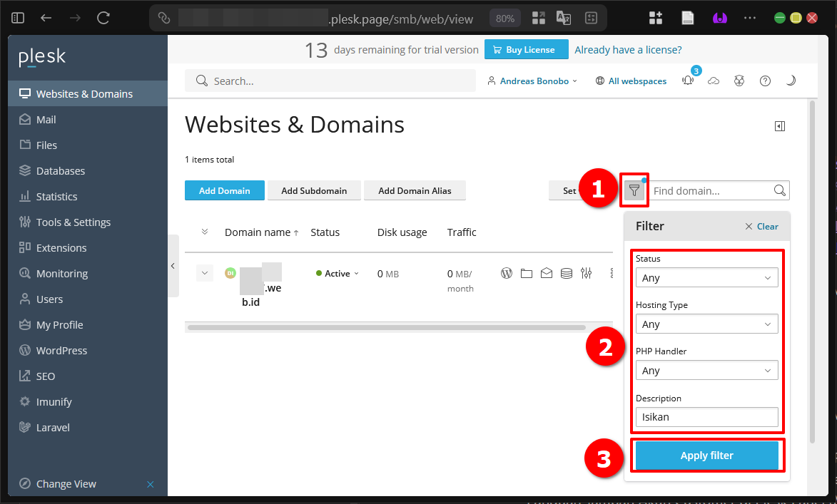
Task: Open file manager folder icon in domain row
Action: [527, 273]
